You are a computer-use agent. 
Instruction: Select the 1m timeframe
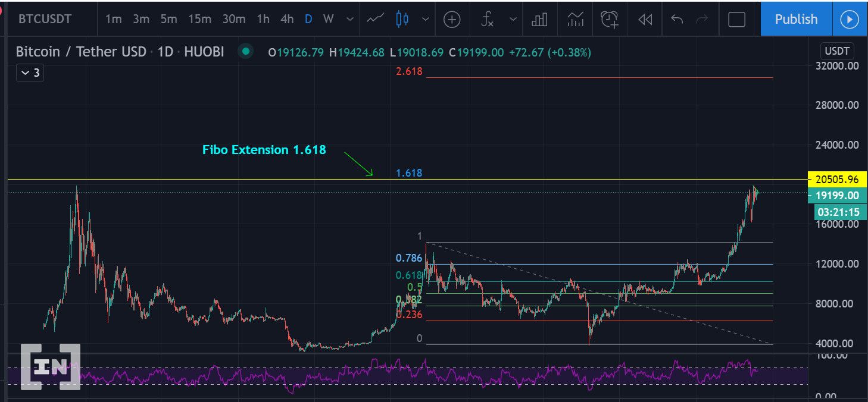(113, 19)
